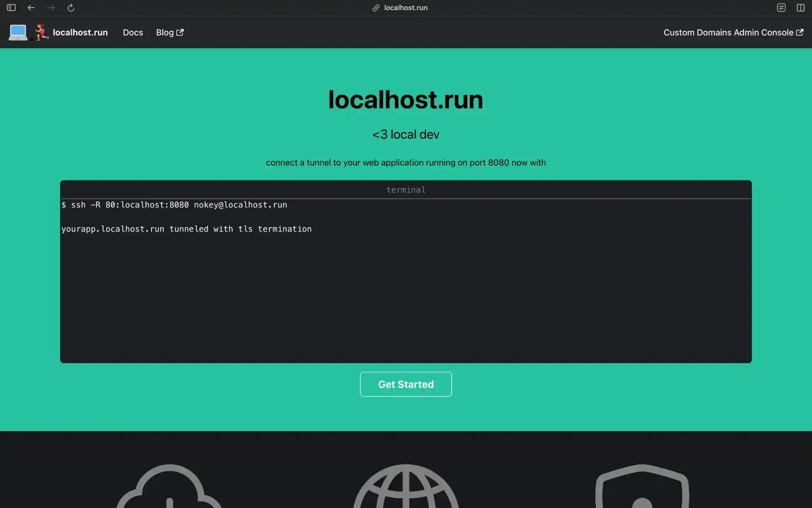Click the laptop logo icon

click(18, 33)
